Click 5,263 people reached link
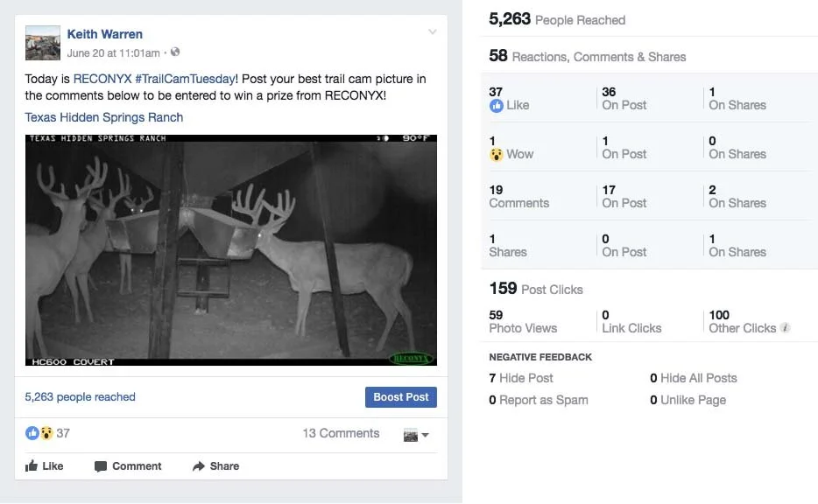 tap(81, 397)
